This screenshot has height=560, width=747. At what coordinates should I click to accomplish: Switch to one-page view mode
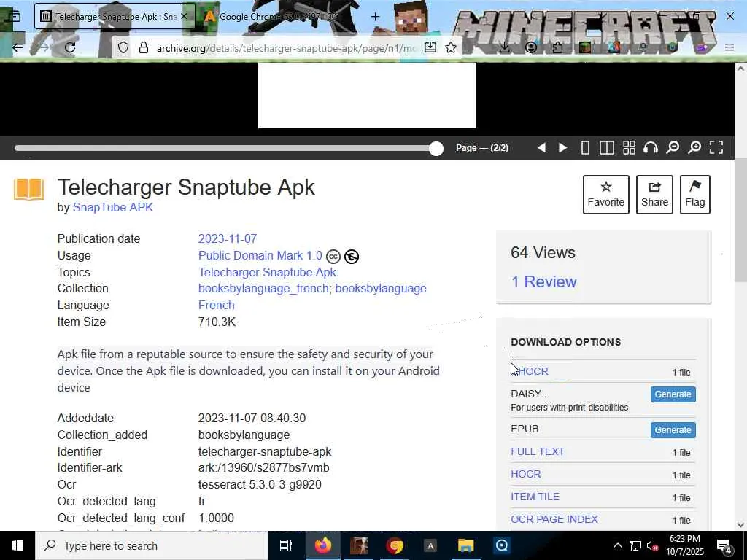coord(585,147)
